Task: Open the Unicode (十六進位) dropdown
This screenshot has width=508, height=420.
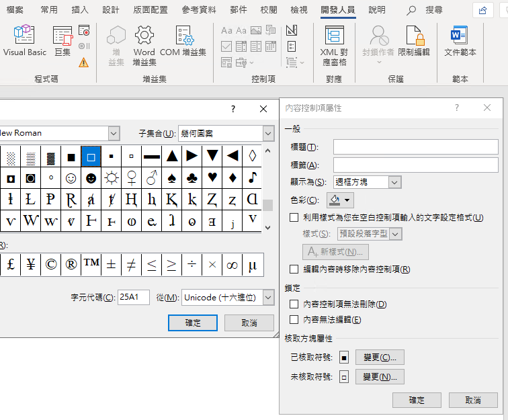Action: pyautogui.click(x=268, y=297)
